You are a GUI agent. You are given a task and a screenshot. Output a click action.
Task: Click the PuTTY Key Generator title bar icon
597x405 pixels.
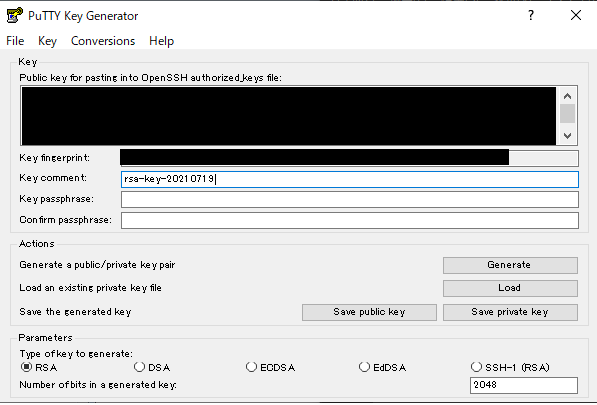(14, 16)
